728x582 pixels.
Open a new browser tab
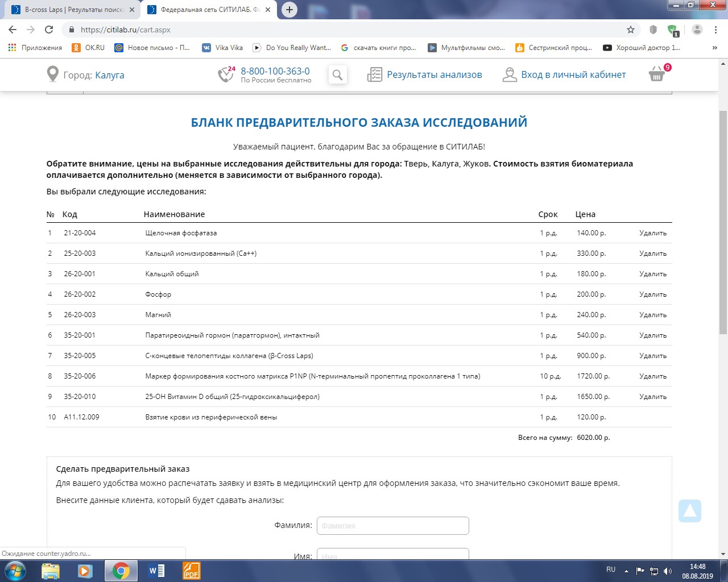pos(289,10)
